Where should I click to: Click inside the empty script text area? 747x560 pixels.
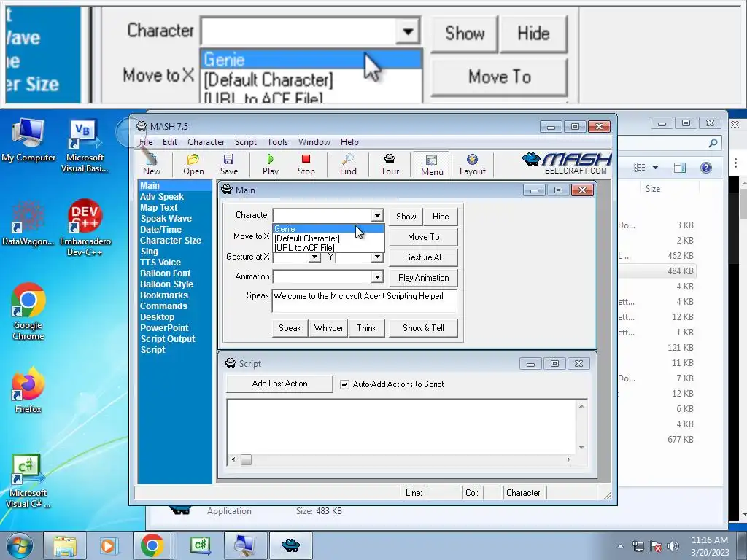[x=401, y=427]
